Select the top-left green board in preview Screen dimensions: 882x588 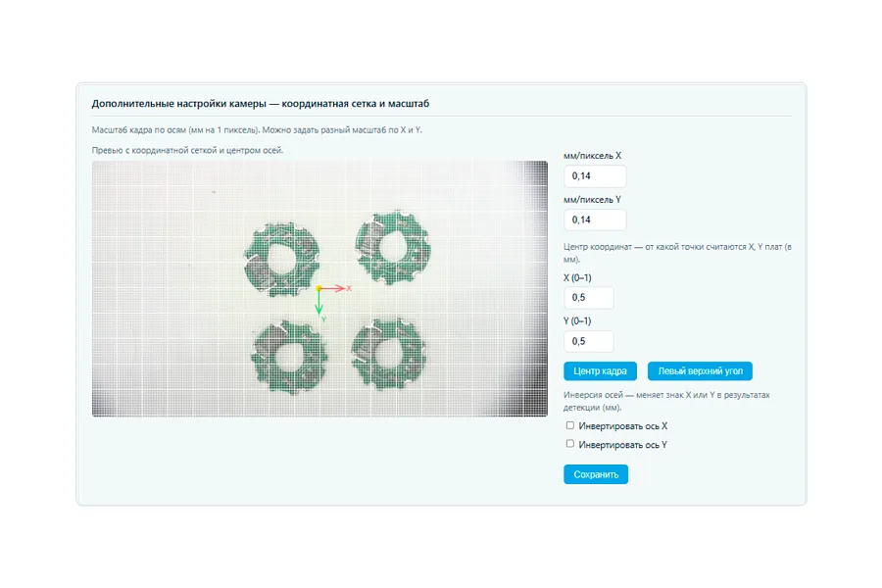282,259
